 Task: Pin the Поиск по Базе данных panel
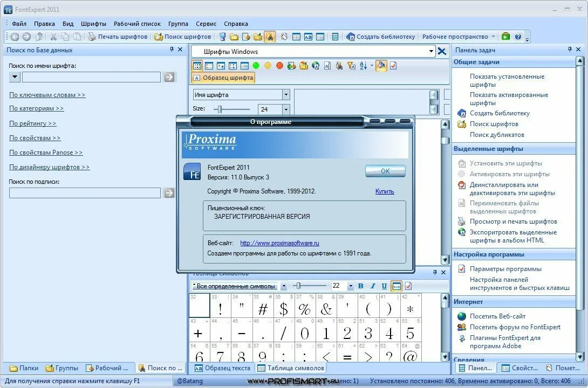(172, 50)
